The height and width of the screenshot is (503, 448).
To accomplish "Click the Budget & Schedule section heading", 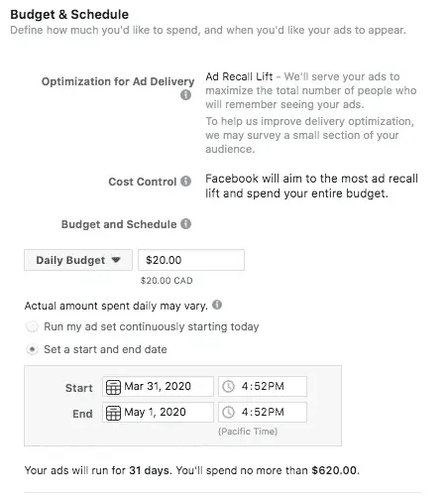I will (69, 15).
